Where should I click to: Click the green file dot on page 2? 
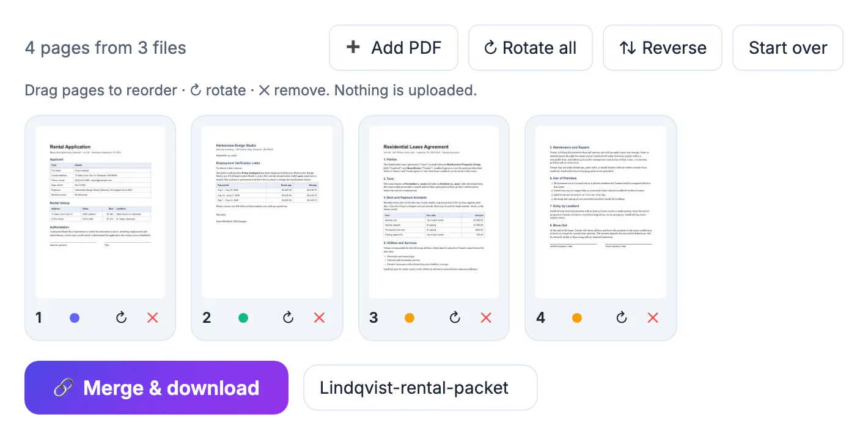[243, 318]
